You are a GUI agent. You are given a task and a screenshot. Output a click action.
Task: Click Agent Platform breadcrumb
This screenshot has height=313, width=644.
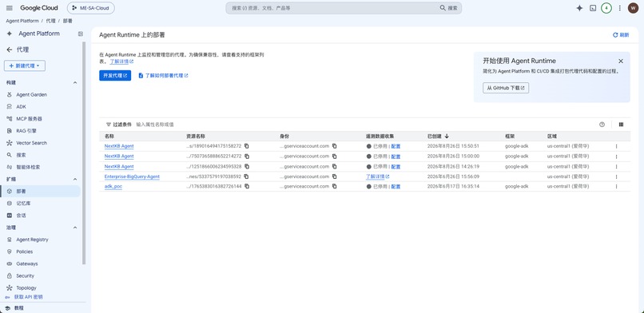pos(22,21)
